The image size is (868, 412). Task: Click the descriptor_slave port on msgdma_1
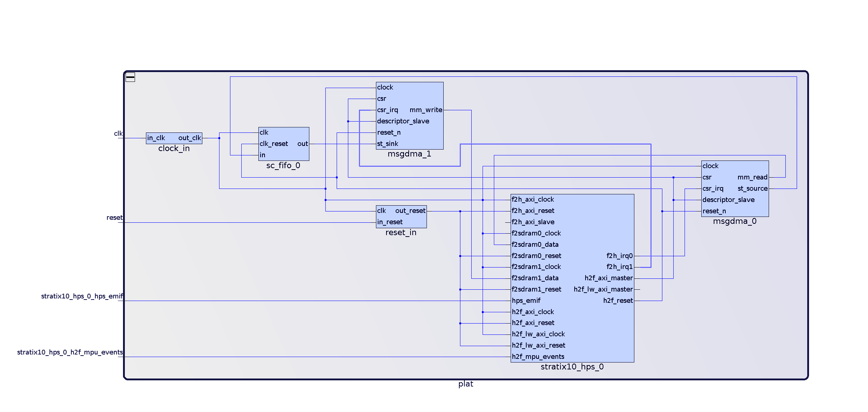tap(403, 121)
